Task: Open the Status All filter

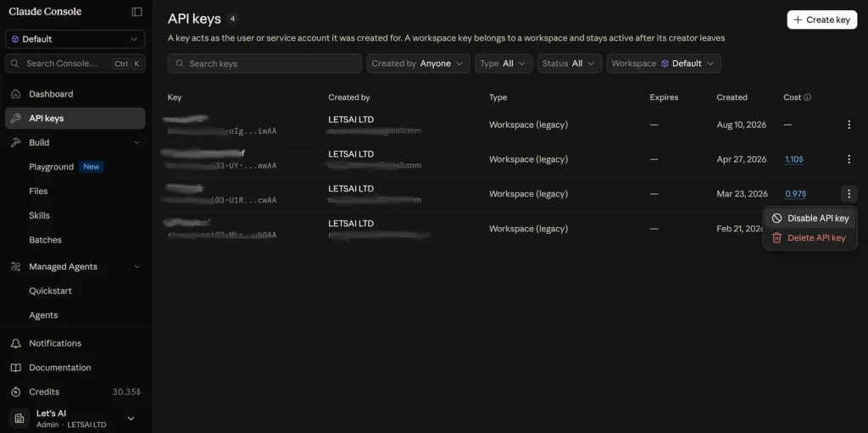Action: (x=569, y=64)
